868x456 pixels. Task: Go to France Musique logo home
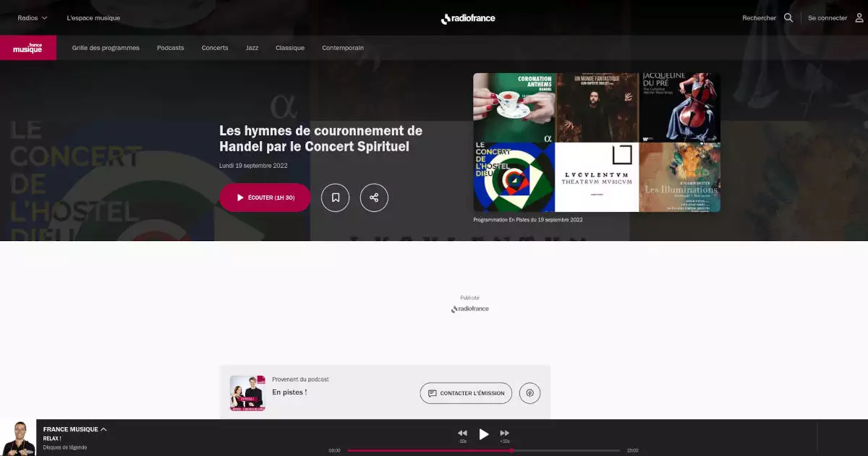point(27,48)
